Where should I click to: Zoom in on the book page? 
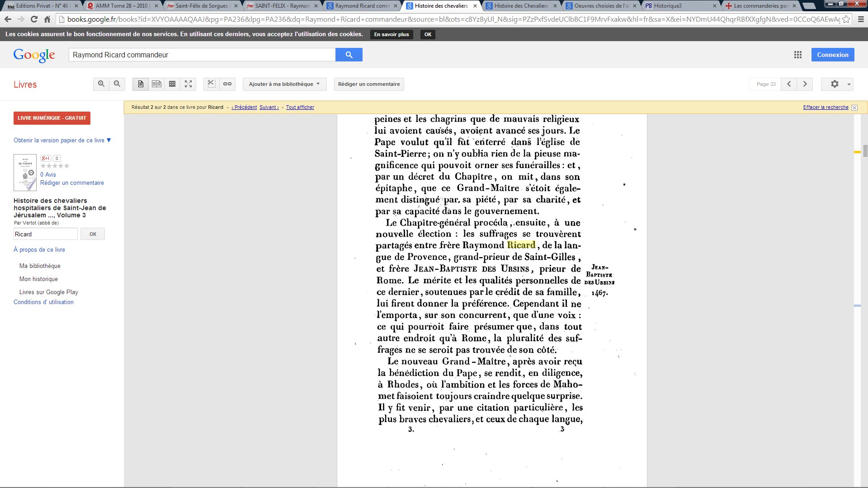[101, 84]
